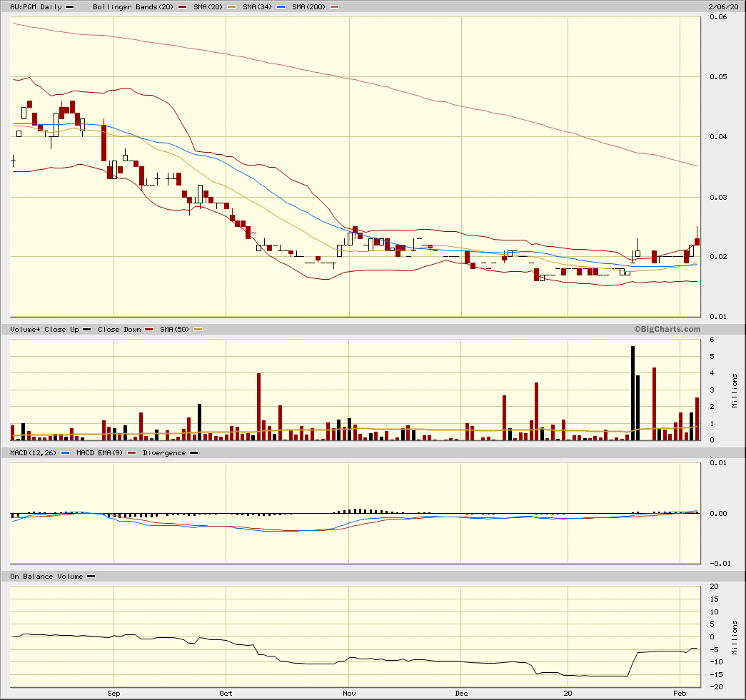Screen dimensions: 746x700
Task: Click the Volume+ Close Up legend label
Action: tap(45, 330)
